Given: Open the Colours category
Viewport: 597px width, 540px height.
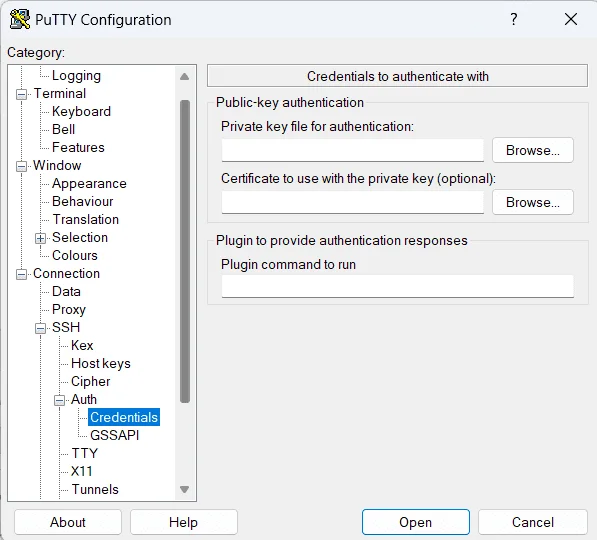Looking at the screenshot, I should click(75, 255).
